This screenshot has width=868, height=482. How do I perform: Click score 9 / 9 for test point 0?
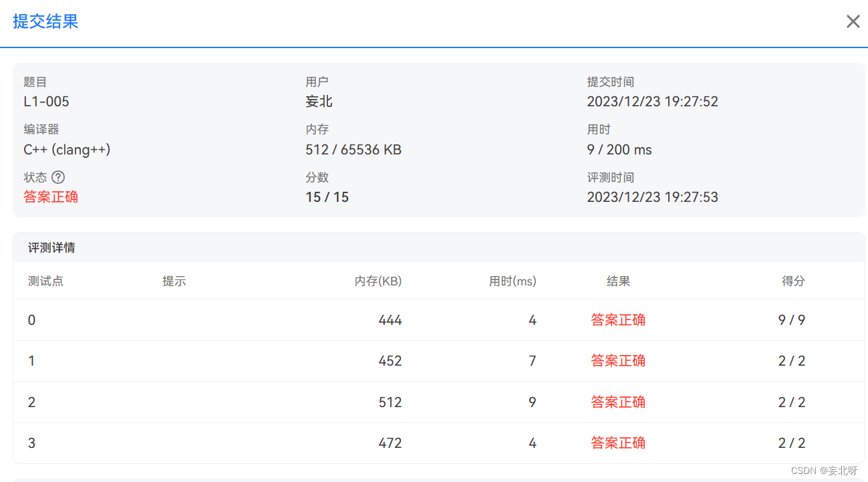[x=792, y=320]
